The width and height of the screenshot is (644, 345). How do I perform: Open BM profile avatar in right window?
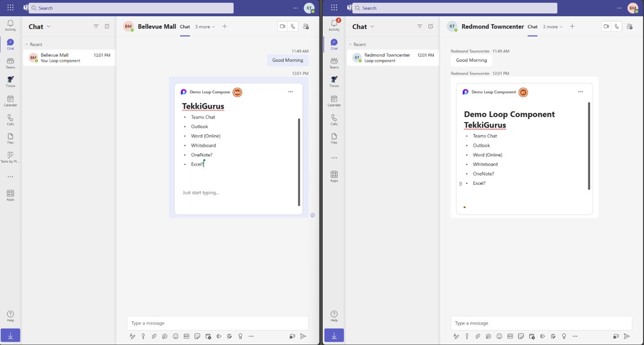[633, 8]
